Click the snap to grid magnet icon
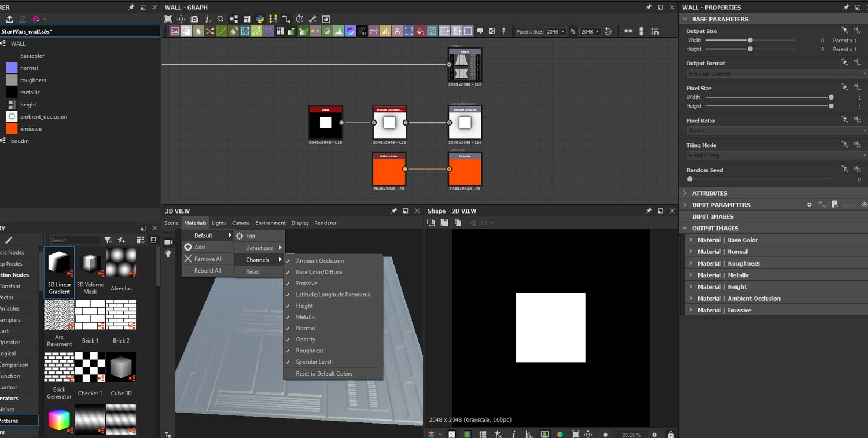This screenshot has width=868, height=438. (655, 31)
